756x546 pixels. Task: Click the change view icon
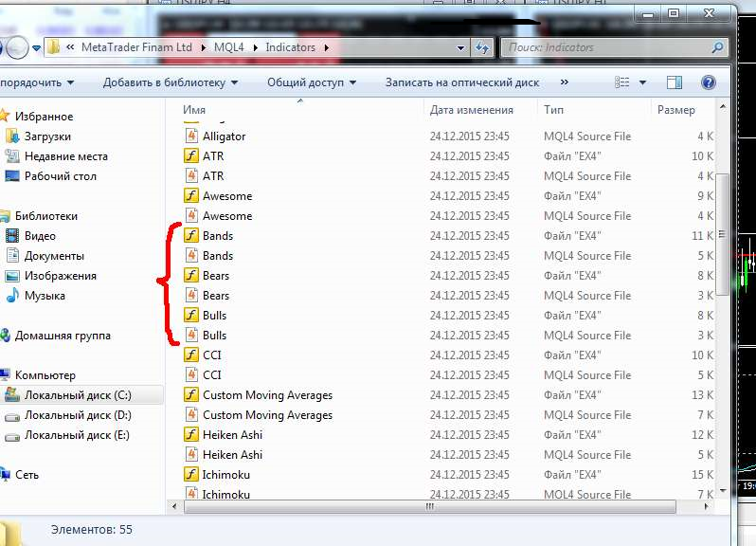[622, 82]
